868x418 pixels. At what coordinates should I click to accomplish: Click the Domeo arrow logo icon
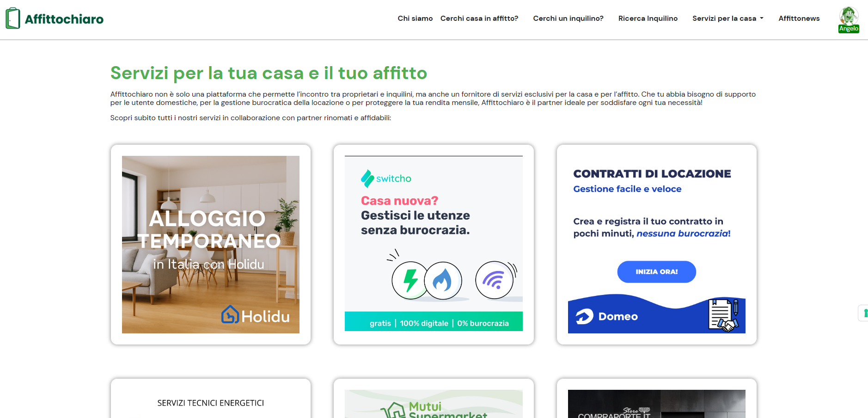pos(584,316)
